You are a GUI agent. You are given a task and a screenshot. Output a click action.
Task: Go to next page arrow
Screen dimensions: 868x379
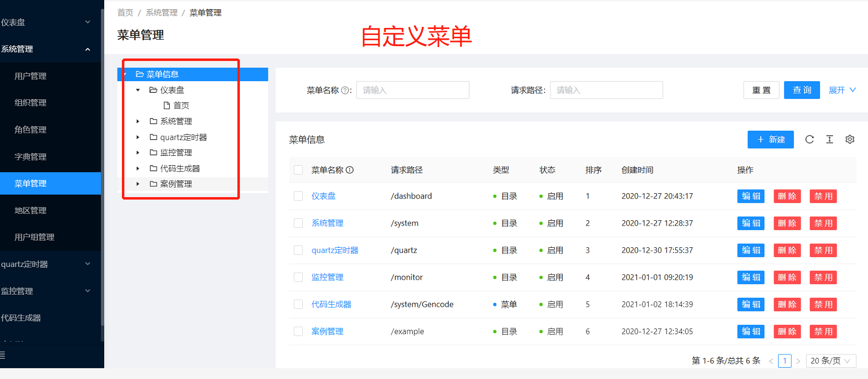click(x=798, y=361)
